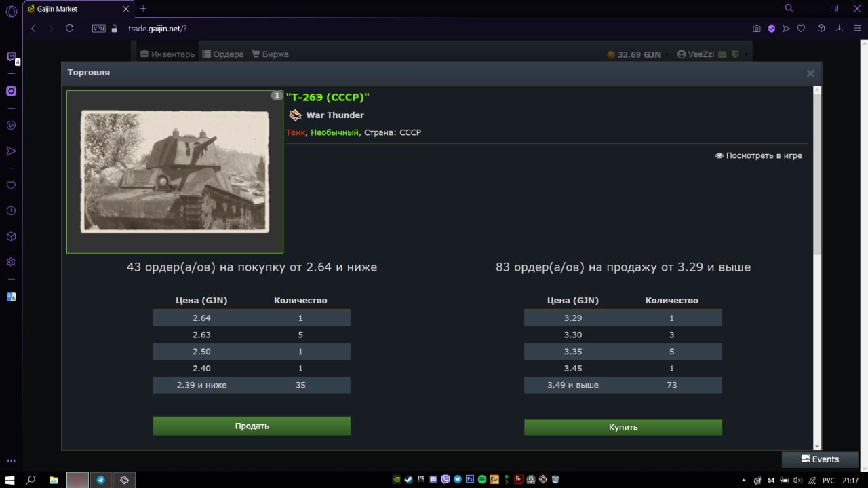Click the Продать button
This screenshot has width=868, height=488.
(x=252, y=426)
